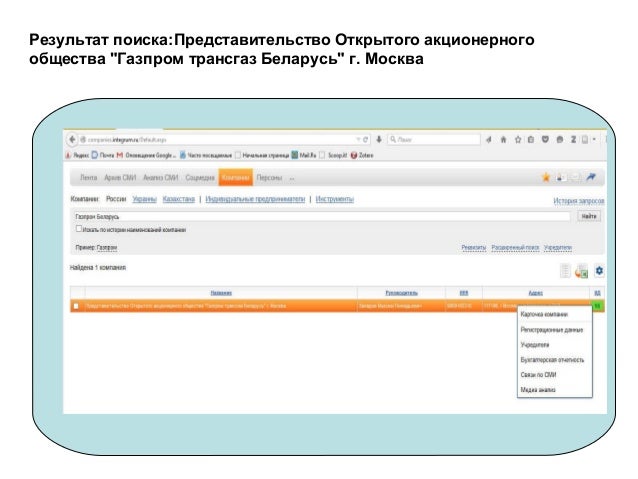Viewport: 638px width, 479px height.
Task: Click the Zotero Z toolbar icon
Action: [573, 140]
